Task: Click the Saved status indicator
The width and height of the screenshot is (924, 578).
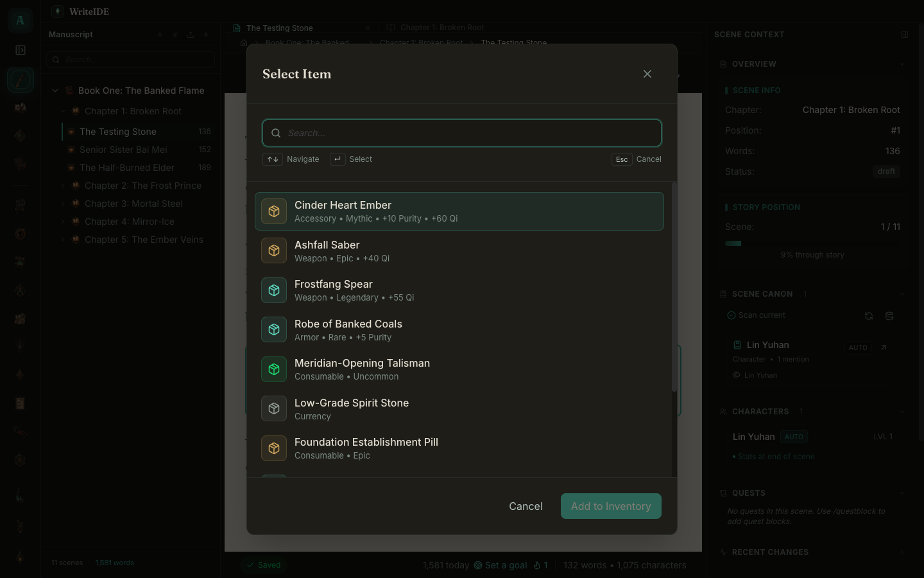Action: pos(264,565)
